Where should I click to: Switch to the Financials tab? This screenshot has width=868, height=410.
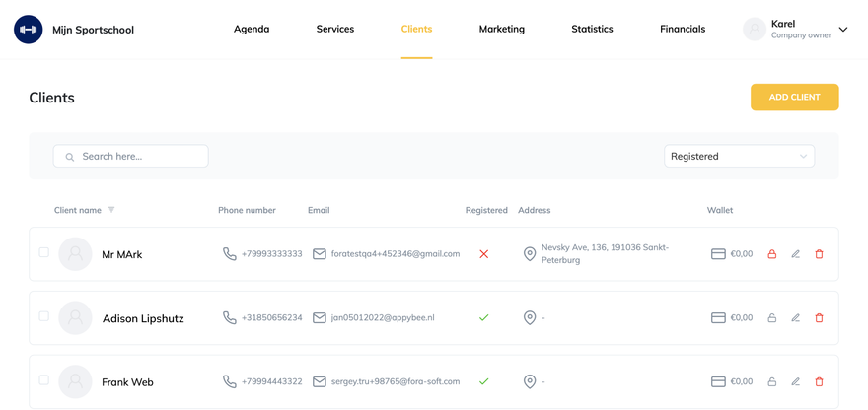683,30
